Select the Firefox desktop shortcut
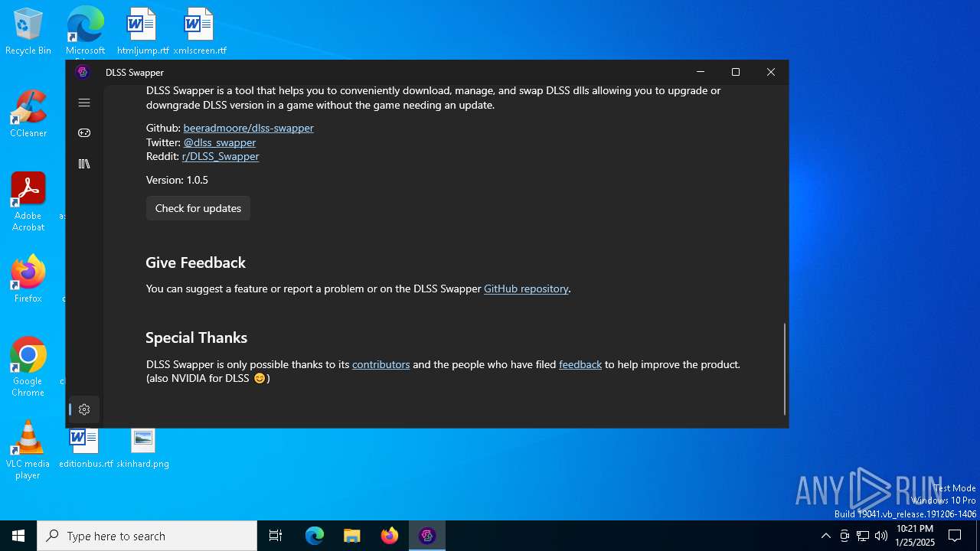The image size is (980, 551). pyautogui.click(x=28, y=279)
